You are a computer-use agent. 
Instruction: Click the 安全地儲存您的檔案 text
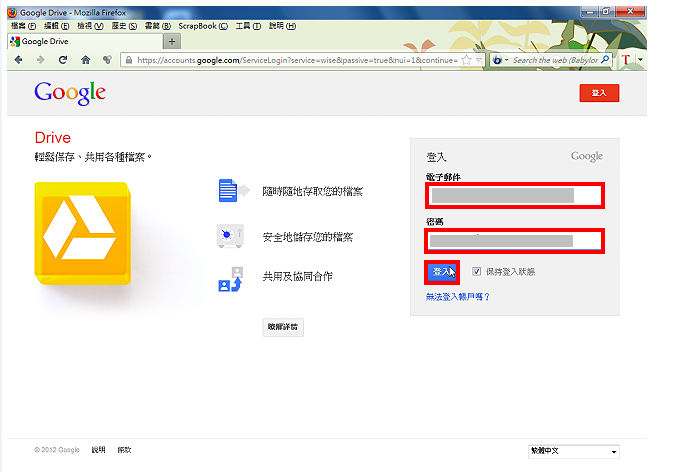(x=307, y=237)
